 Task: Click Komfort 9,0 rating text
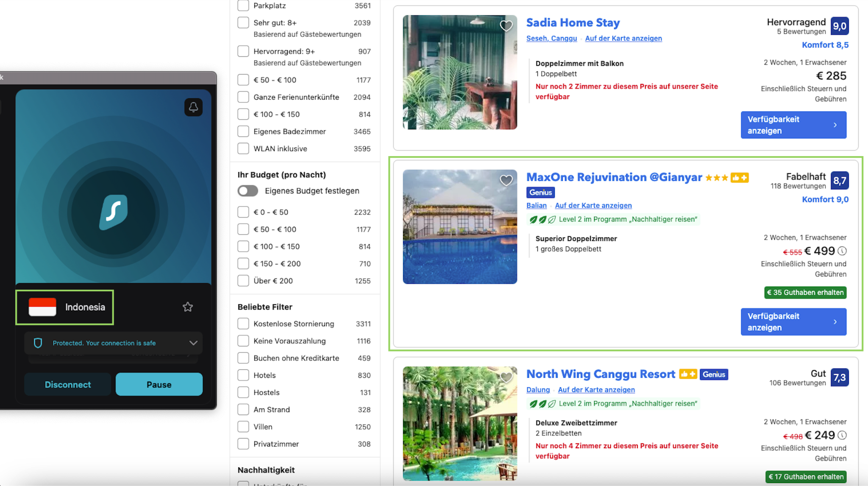pos(825,199)
